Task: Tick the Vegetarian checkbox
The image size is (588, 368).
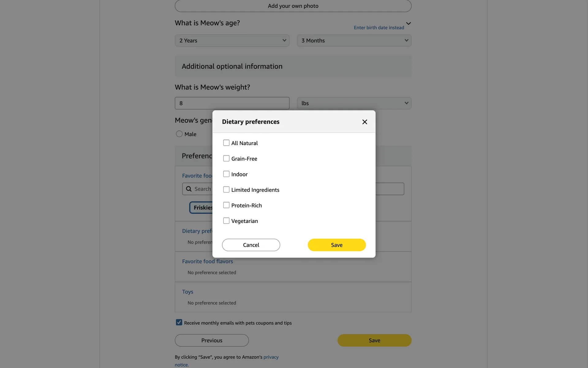Action: [226, 221]
